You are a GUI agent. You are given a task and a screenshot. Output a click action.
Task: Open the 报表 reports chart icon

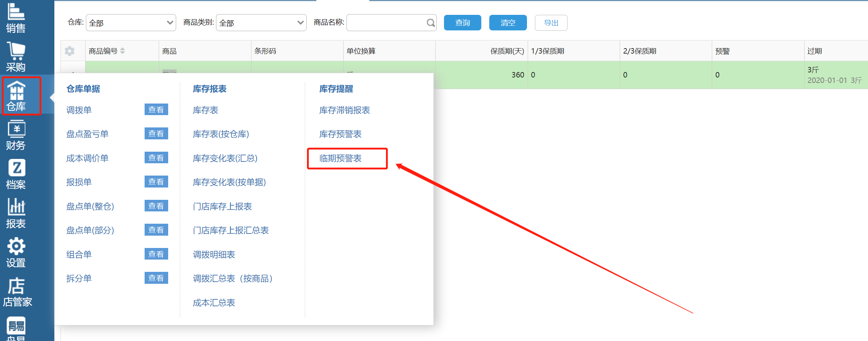tap(16, 214)
